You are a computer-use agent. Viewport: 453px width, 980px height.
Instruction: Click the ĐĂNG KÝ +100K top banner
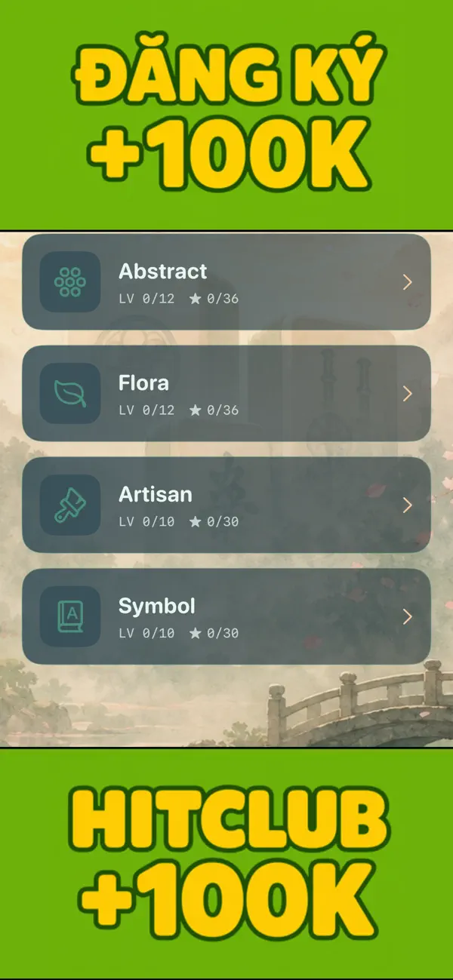(226, 115)
